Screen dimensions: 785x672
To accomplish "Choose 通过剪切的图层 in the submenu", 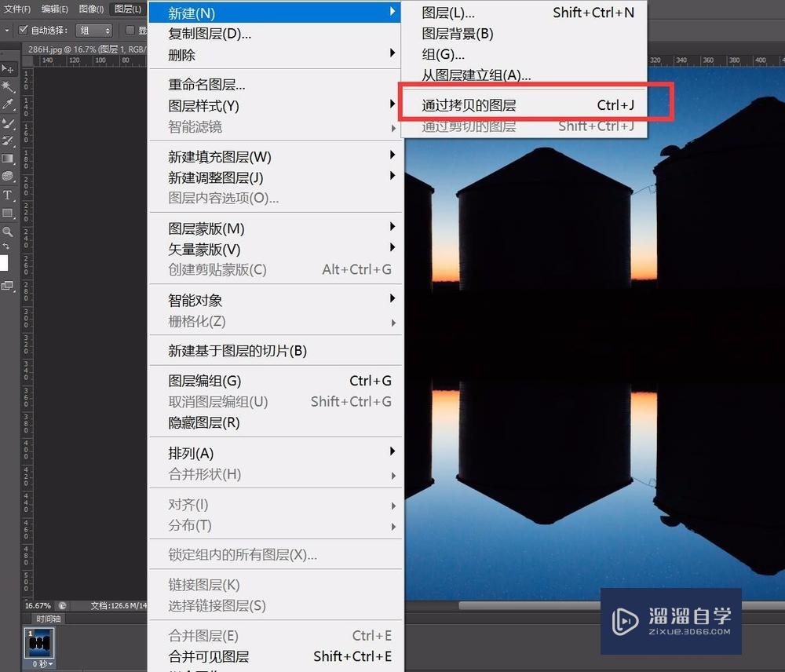I will pyautogui.click(x=526, y=126).
